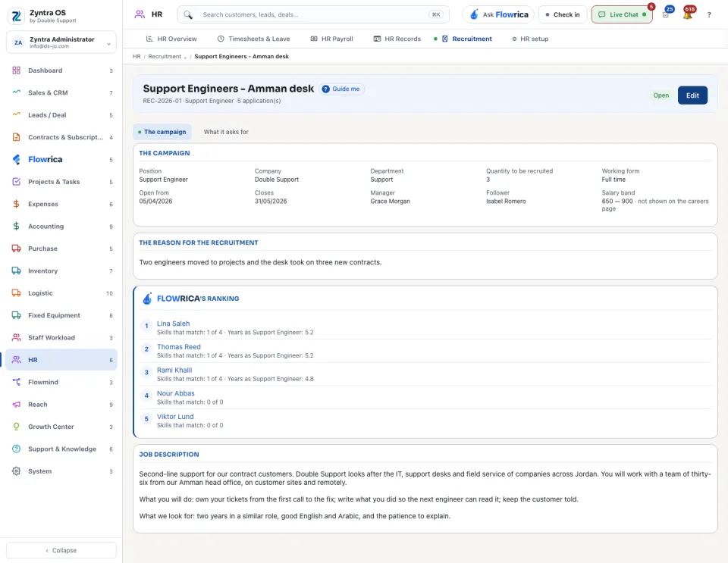
Task: Open Viktor Lund's application
Action: [x=175, y=417]
